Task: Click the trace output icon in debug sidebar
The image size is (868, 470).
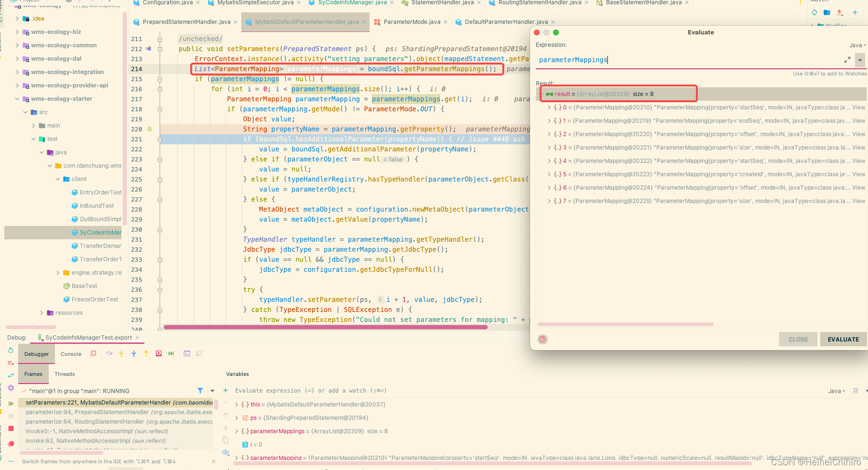Action: point(11,363)
